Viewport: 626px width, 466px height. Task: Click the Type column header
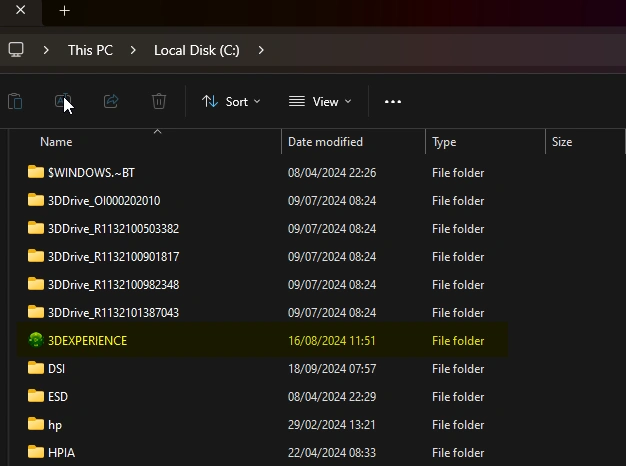[x=444, y=142]
